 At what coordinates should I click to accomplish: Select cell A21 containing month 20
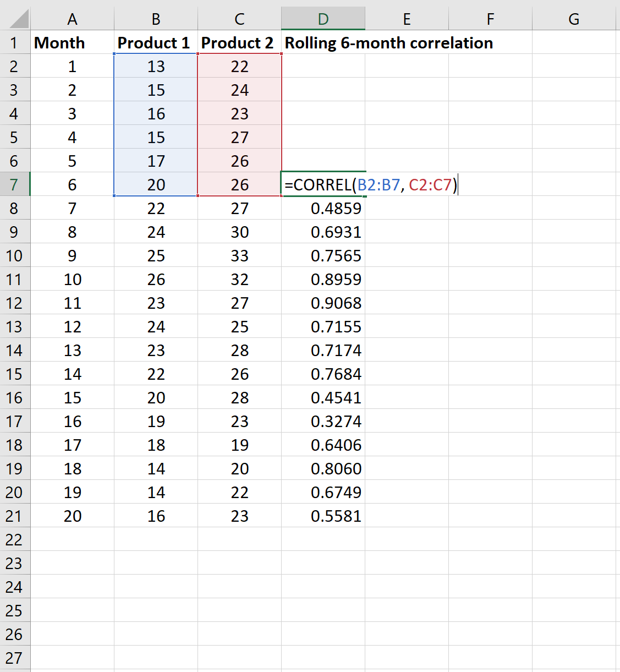[x=72, y=516]
